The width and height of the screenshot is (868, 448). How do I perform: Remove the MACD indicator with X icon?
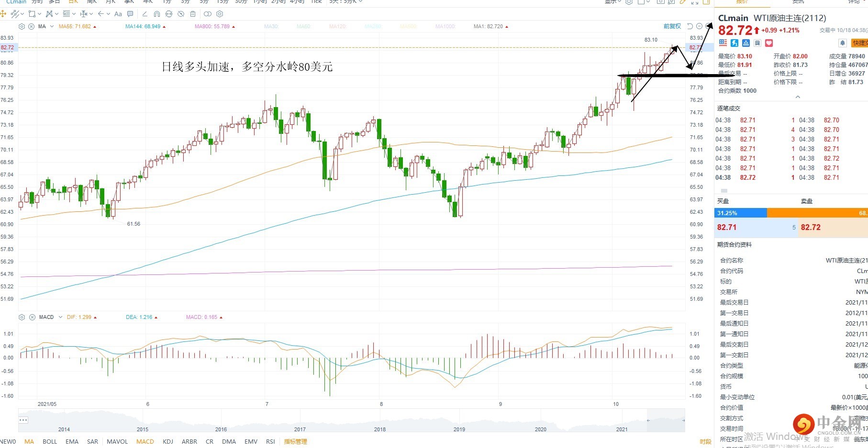[x=32, y=317]
